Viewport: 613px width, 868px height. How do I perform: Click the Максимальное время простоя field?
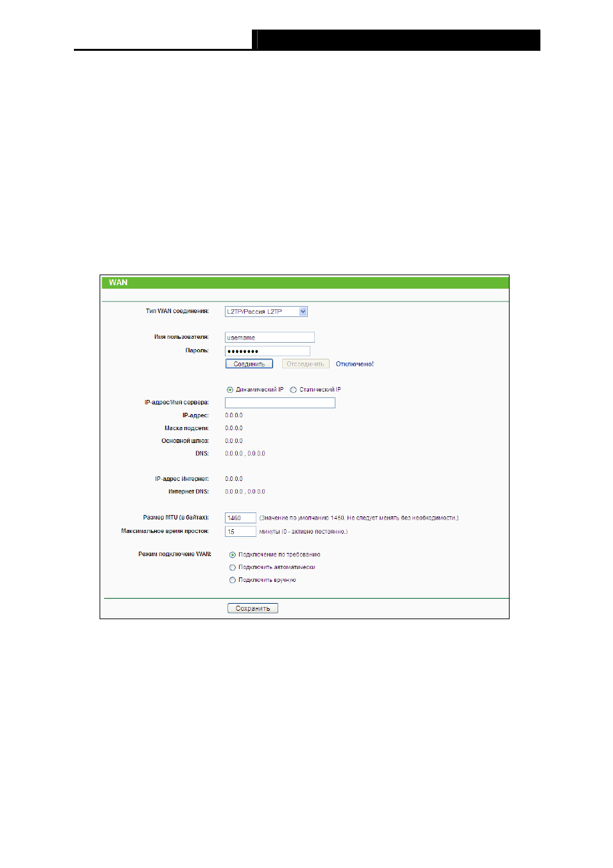[x=240, y=532]
